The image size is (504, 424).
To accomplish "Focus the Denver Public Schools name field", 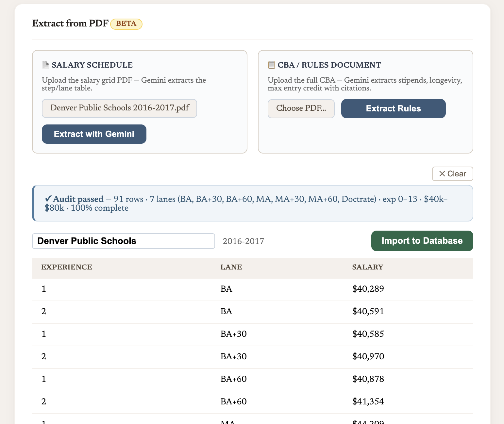I will [123, 241].
